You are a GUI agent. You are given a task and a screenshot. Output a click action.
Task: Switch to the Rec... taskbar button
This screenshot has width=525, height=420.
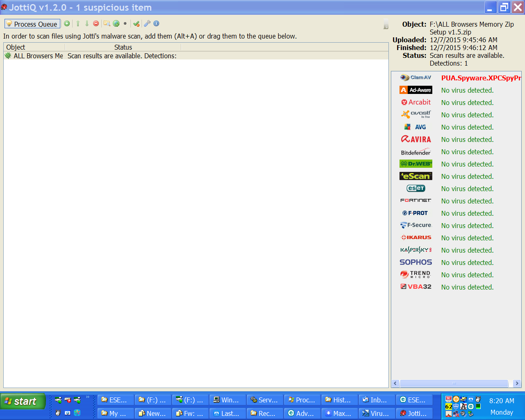coord(265,413)
